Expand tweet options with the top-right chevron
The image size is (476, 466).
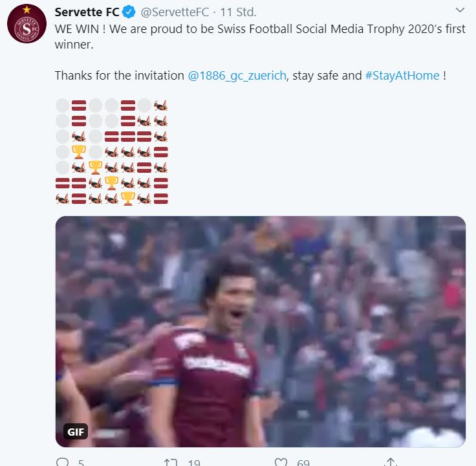click(x=460, y=10)
